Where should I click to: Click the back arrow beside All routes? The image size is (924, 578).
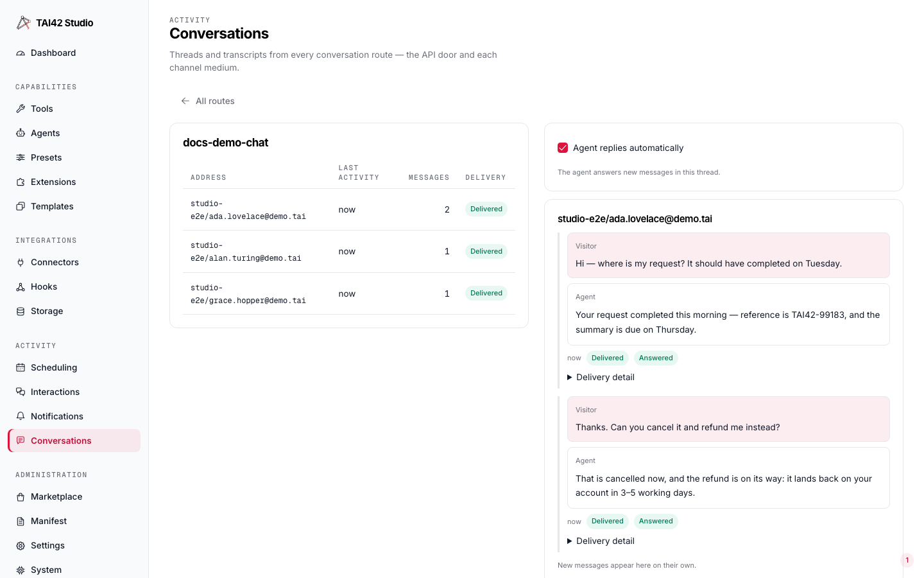[185, 101]
